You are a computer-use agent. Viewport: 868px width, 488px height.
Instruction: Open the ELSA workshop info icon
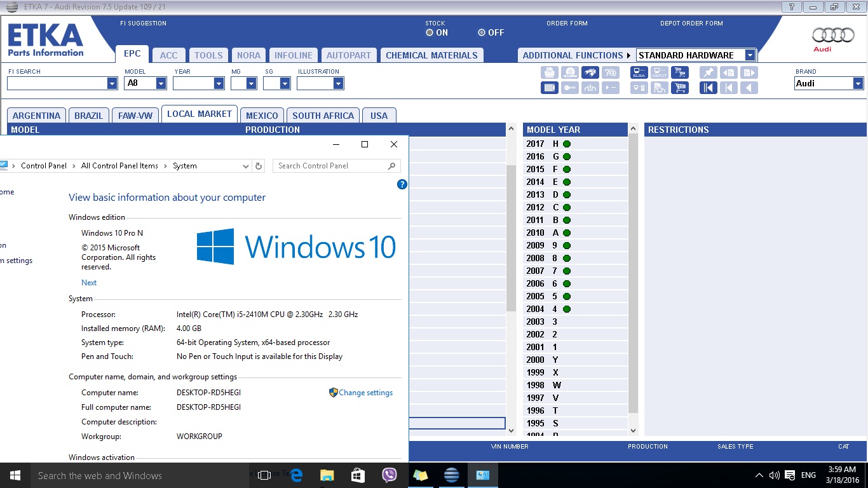point(639,73)
